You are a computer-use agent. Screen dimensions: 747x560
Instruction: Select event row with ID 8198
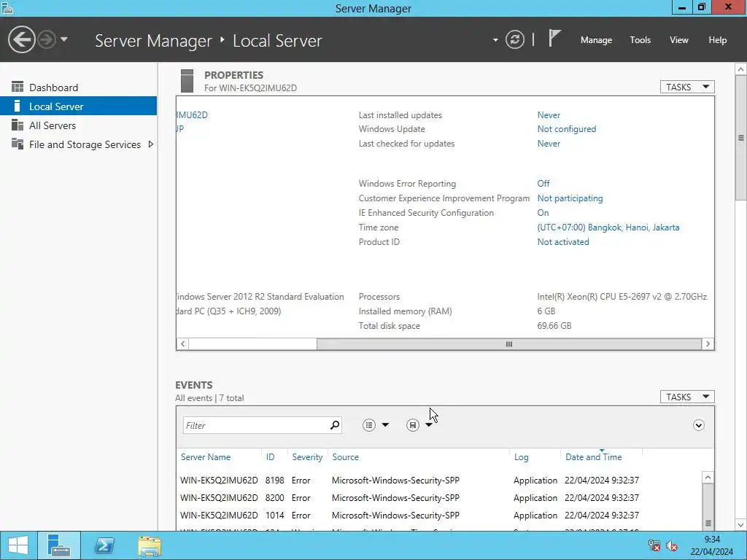click(x=440, y=480)
